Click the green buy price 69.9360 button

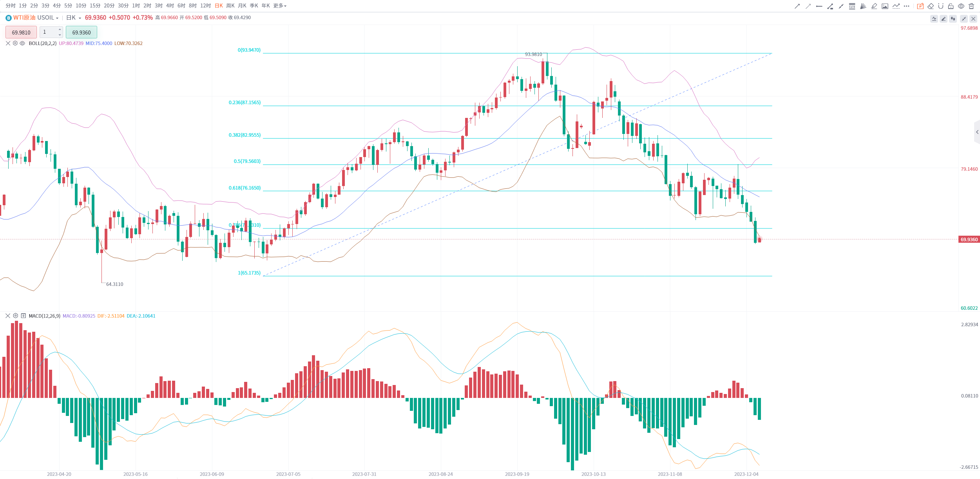pos(82,32)
